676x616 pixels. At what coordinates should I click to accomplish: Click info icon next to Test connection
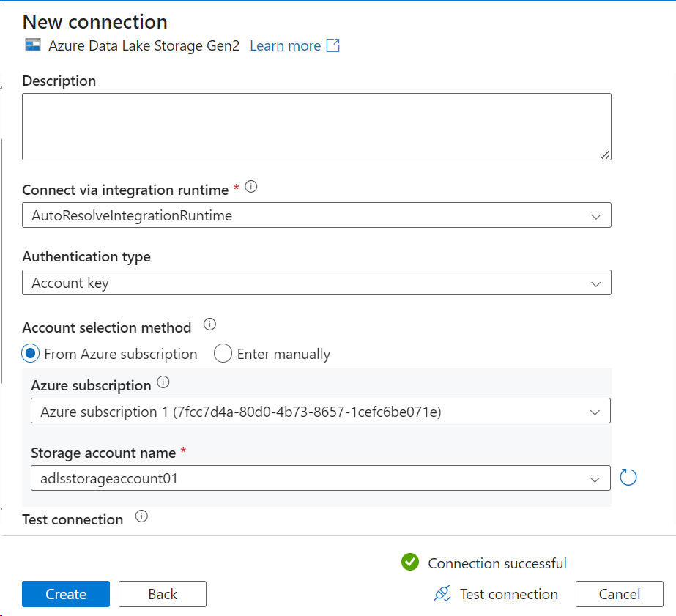tap(140, 516)
